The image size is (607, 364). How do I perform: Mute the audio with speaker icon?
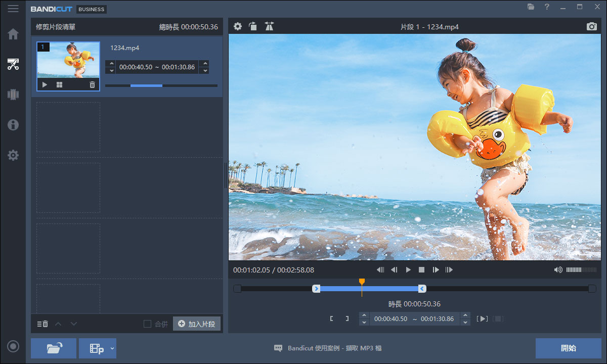[558, 270]
